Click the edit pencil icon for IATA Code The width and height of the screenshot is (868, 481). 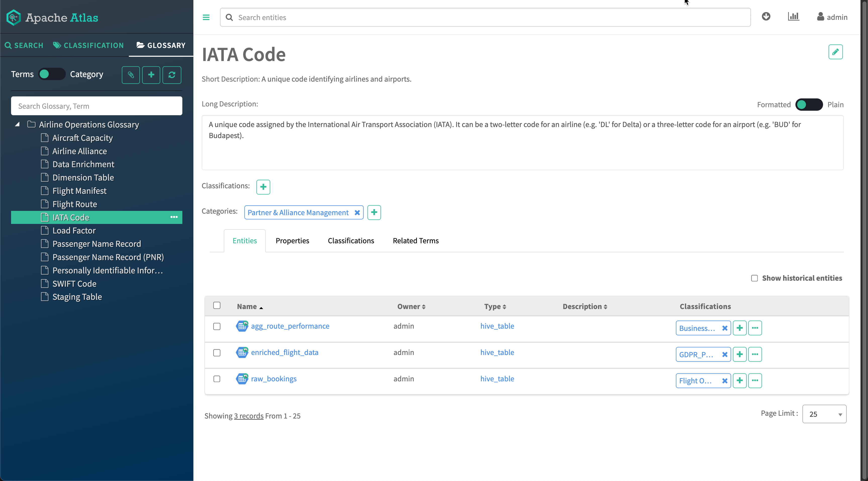(835, 52)
